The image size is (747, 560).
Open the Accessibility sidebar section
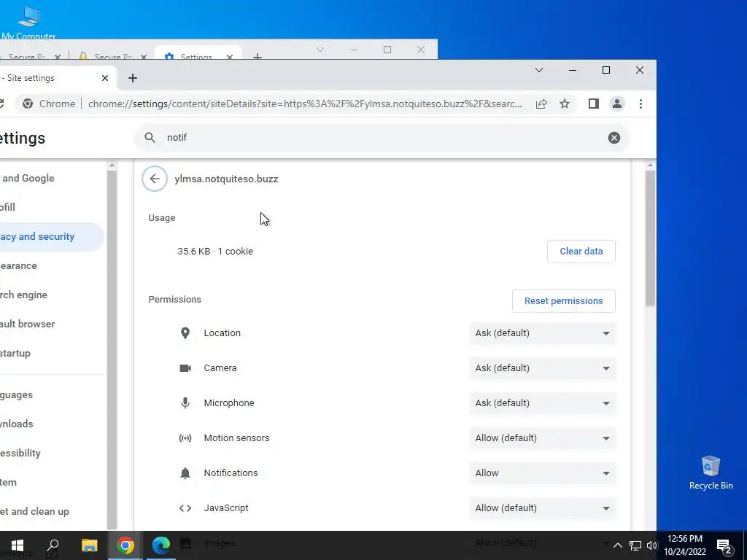point(50,453)
